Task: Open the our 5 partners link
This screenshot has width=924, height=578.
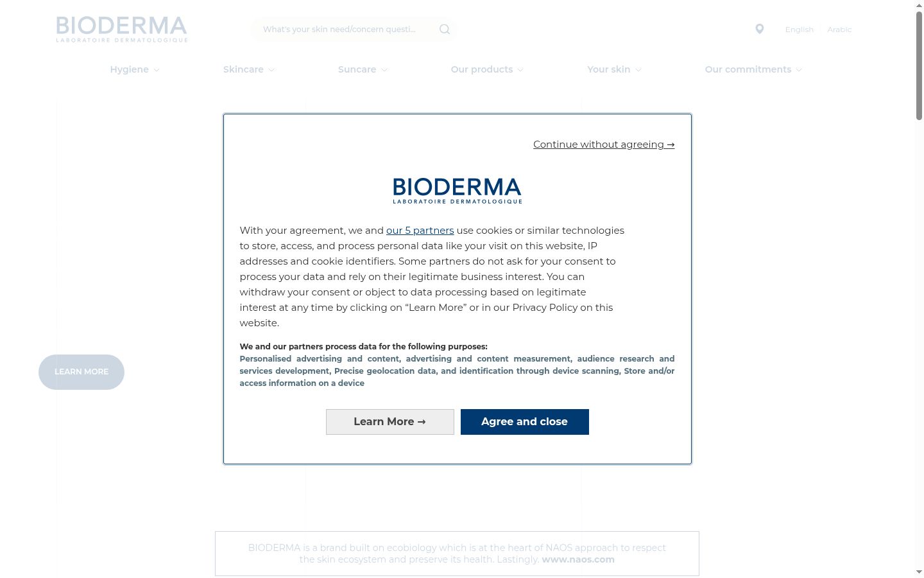Action: (x=420, y=231)
